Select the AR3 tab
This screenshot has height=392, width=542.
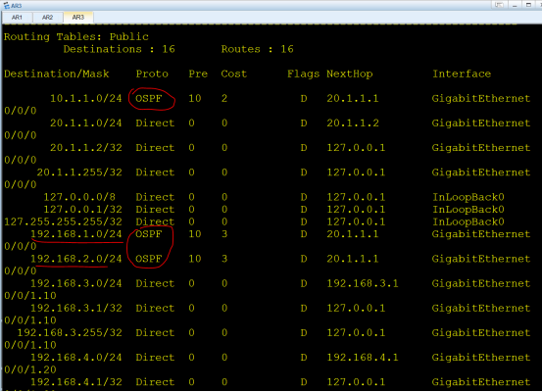(78, 18)
